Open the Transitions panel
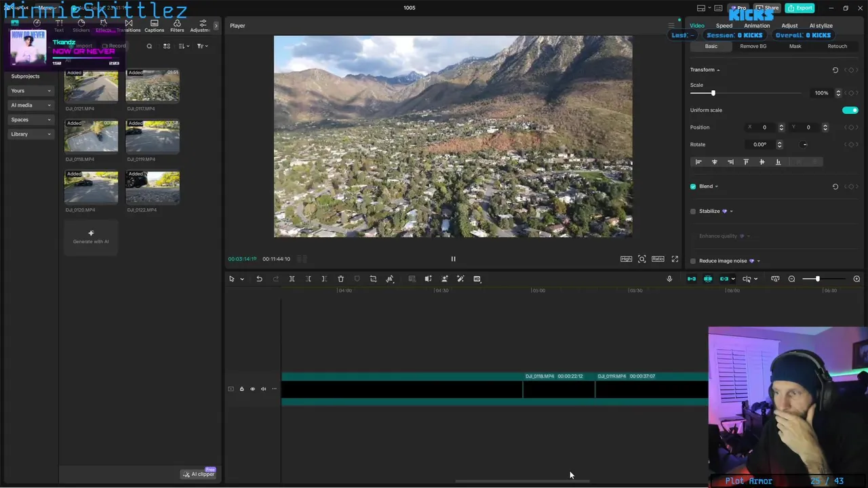Image resolution: width=868 pixels, height=488 pixels. [x=129, y=26]
